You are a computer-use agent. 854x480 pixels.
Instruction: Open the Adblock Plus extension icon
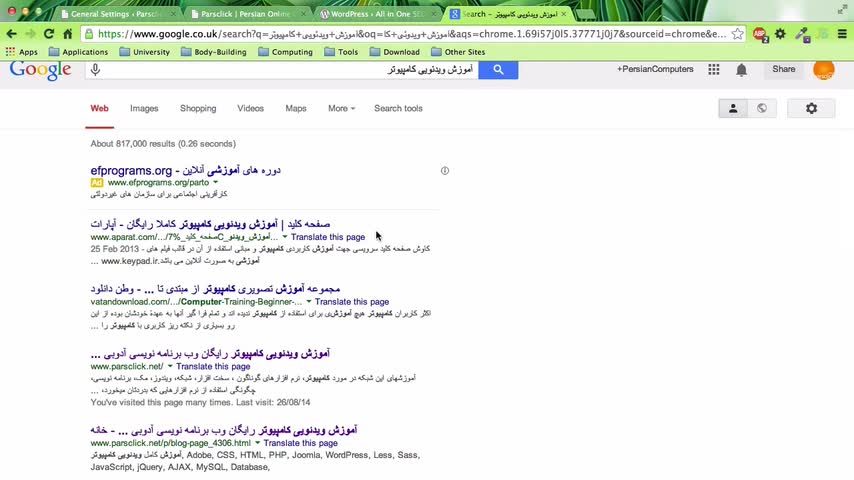(760, 34)
